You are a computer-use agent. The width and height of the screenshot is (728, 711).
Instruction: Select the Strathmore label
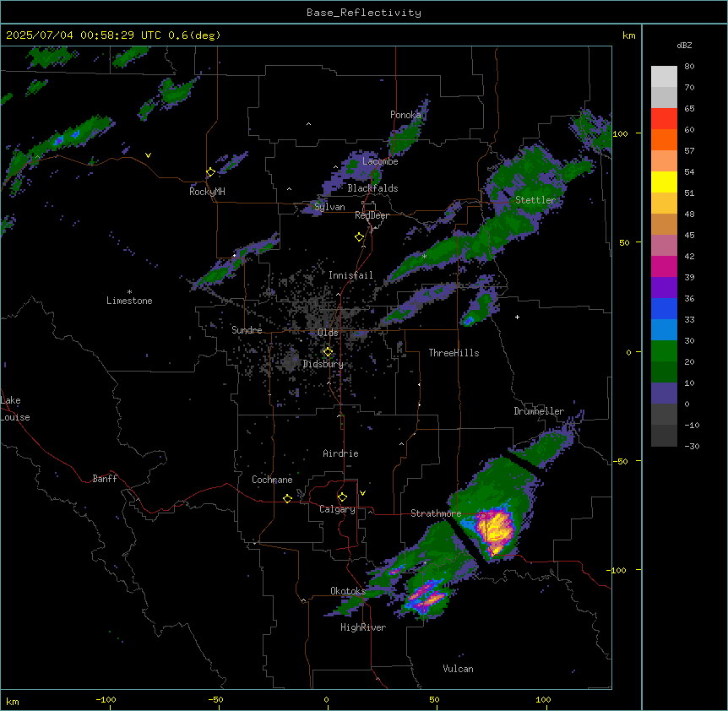point(436,513)
